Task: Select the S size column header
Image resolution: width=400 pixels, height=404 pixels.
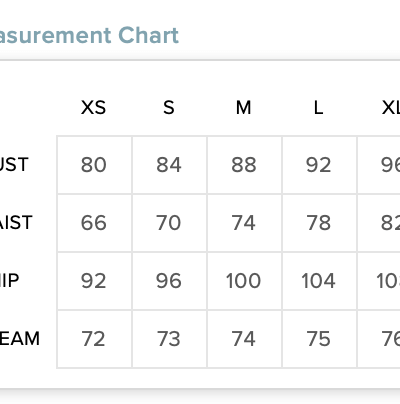Action: [x=169, y=108]
